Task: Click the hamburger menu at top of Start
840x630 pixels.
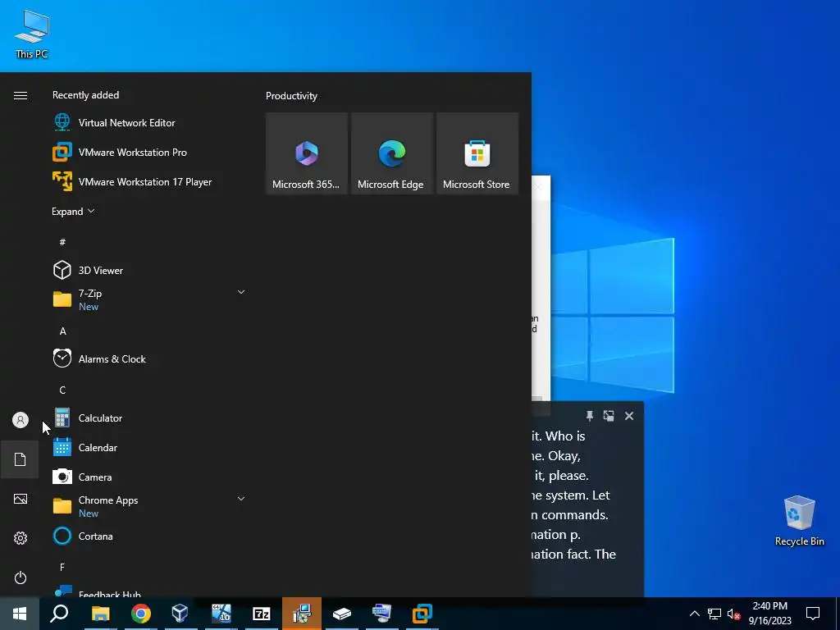Action: pyautogui.click(x=21, y=95)
